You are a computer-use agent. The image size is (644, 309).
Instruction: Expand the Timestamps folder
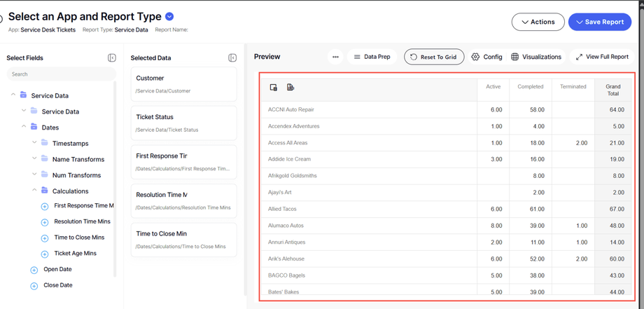(34, 144)
